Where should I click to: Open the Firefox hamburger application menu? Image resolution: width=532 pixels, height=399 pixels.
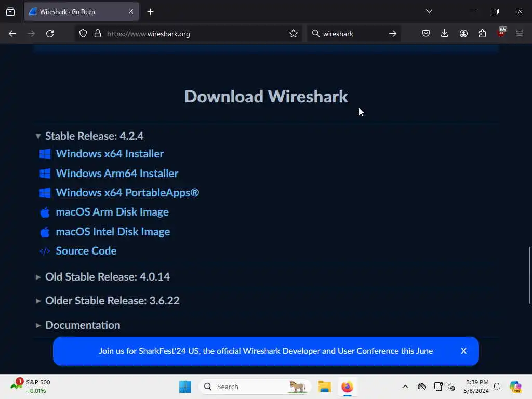[x=520, y=33]
